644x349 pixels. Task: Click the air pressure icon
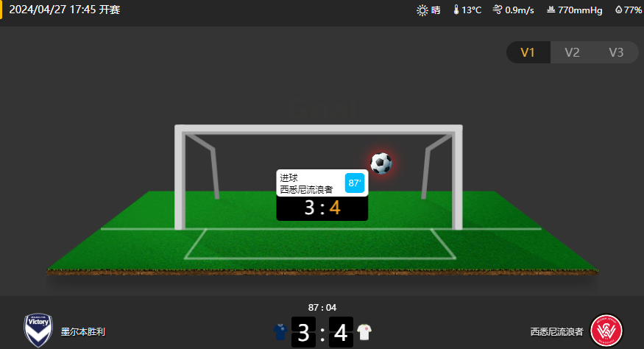pos(551,10)
